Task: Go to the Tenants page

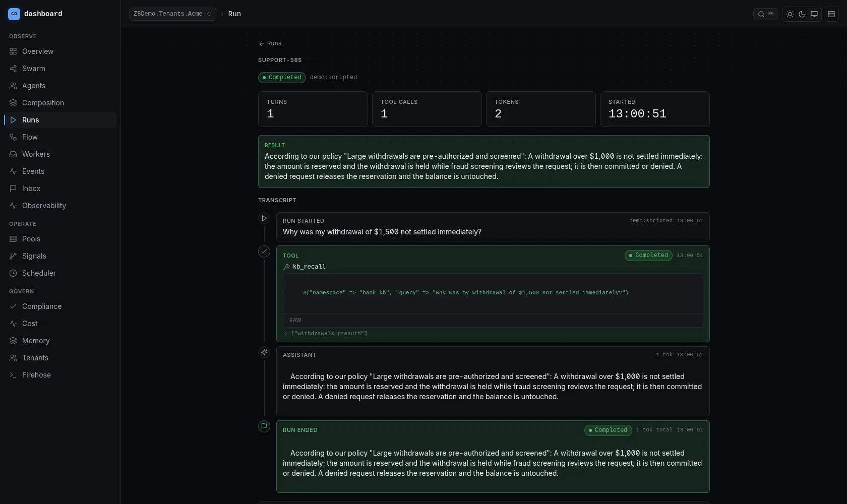Action: point(60,358)
